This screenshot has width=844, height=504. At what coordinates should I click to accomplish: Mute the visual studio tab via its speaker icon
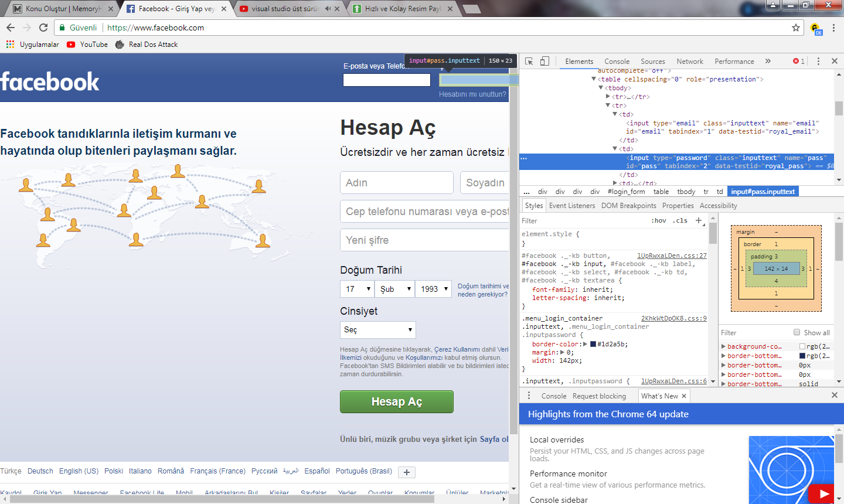pyautogui.click(x=328, y=9)
